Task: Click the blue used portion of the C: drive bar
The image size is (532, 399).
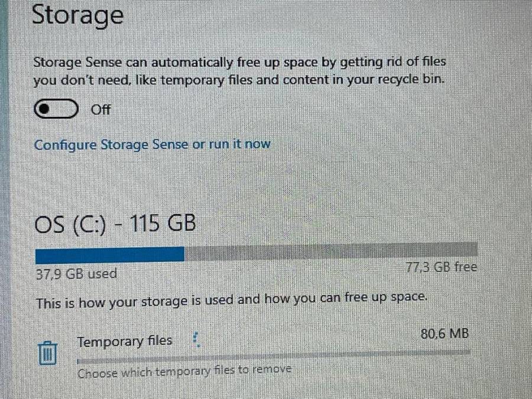Action: coord(110,254)
